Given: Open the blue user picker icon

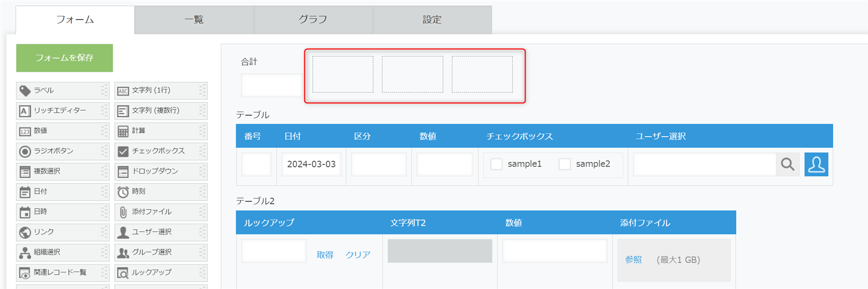Looking at the screenshot, I should (x=816, y=165).
